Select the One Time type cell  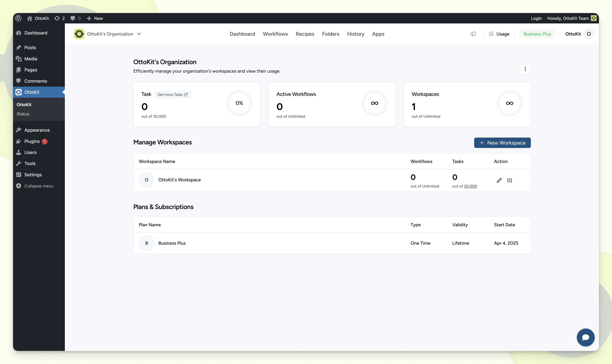point(420,243)
